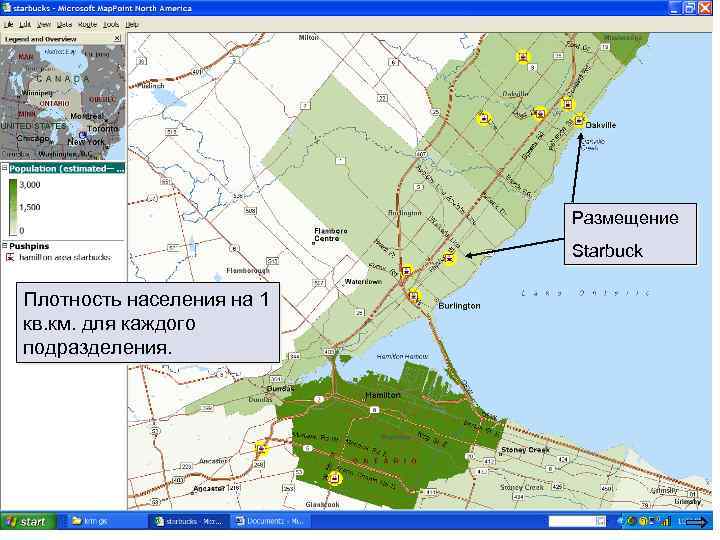
Task: Click the Glanbrook label at map bottom
Action: pos(322,504)
